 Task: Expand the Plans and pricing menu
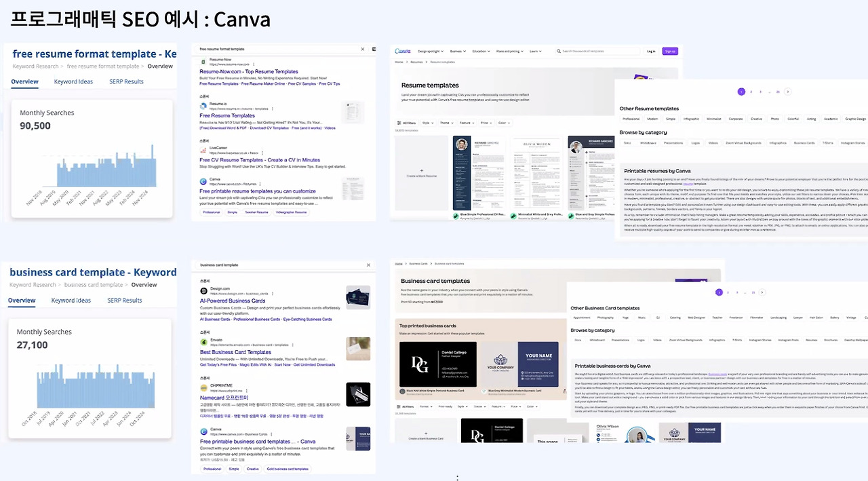[509, 51]
